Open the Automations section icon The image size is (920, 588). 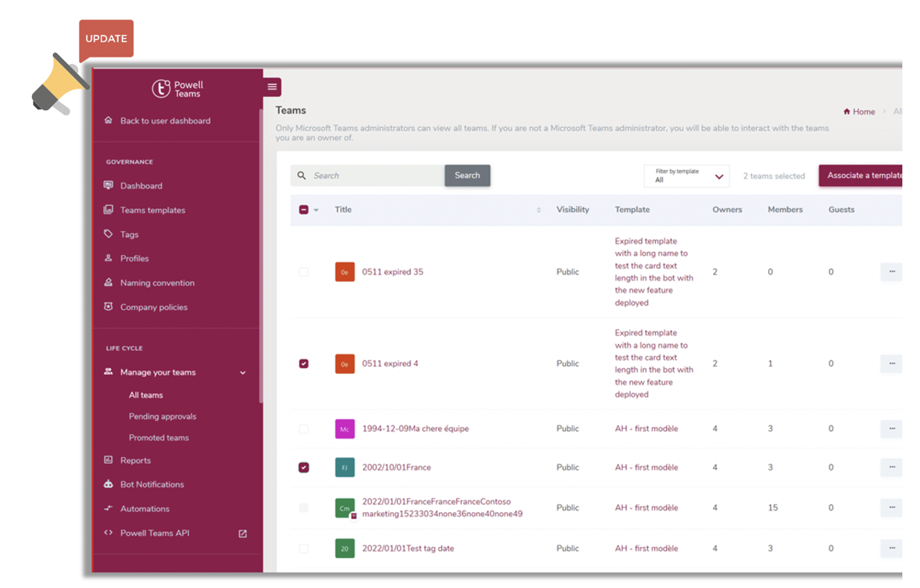[x=108, y=509]
